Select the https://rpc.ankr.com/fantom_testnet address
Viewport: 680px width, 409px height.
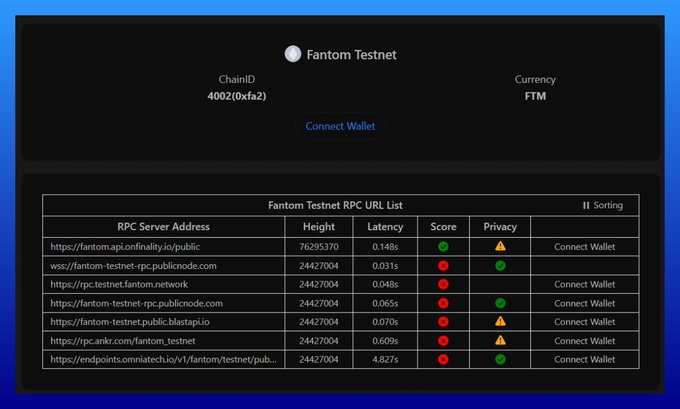(x=122, y=341)
